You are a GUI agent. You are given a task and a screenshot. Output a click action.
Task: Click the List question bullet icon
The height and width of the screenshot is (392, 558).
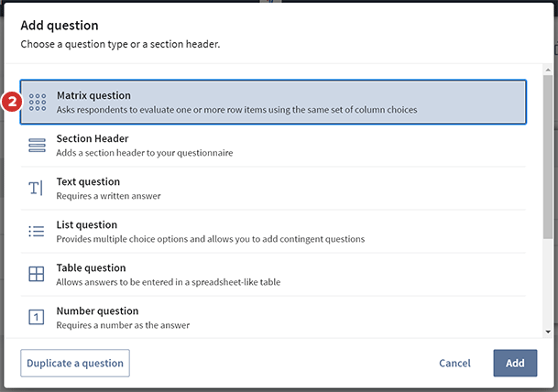coord(37,231)
